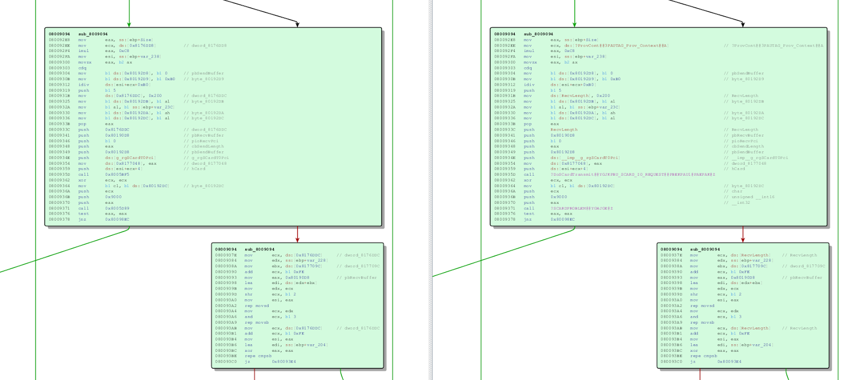Click the 0x80098EC jump target in left graph

117,220
